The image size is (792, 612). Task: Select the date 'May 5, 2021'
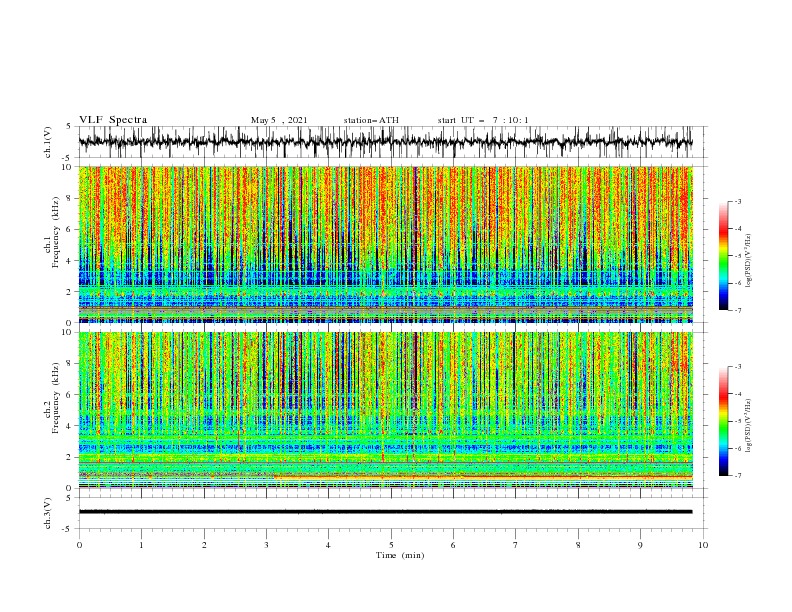[279, 120]
